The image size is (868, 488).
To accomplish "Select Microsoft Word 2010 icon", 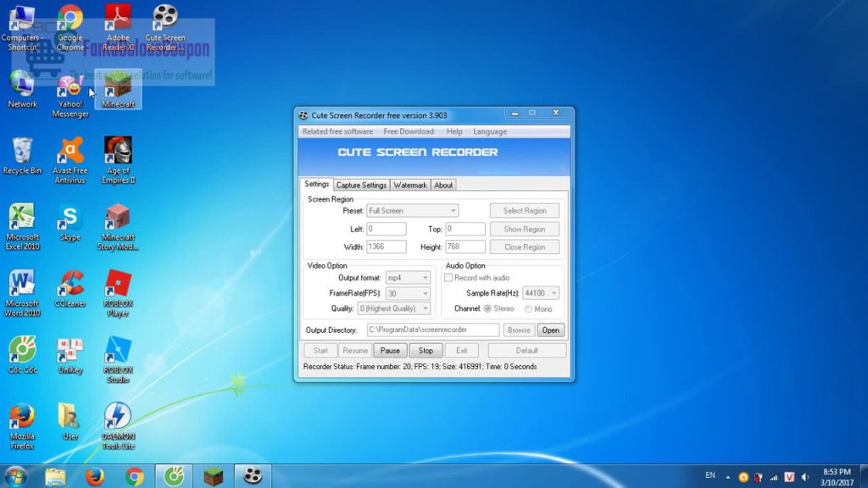I will [x=22, y=293].
